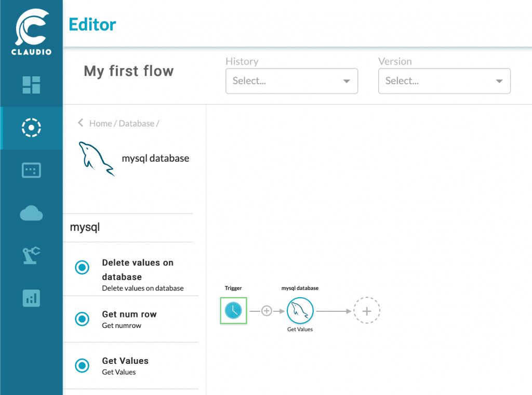The width and height of the screenshot is (532, 395).
Task: Click the mysql section heading
Action: 85,227
